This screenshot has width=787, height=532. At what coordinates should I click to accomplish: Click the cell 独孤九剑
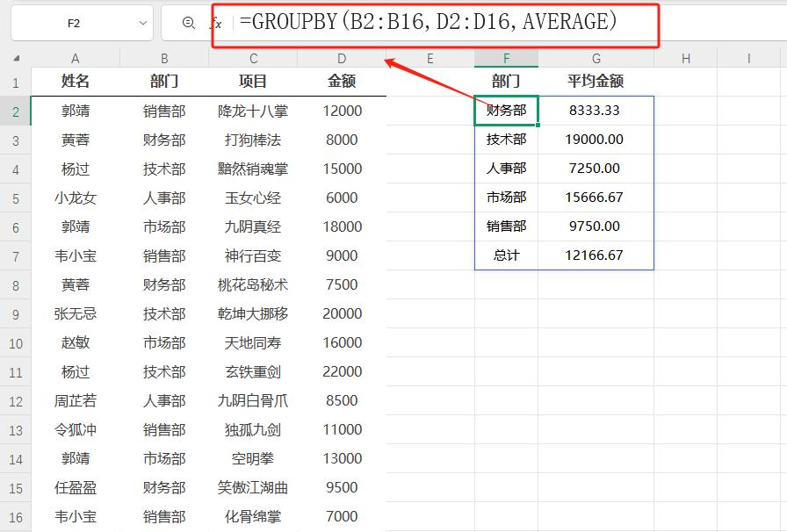point(253,430)
